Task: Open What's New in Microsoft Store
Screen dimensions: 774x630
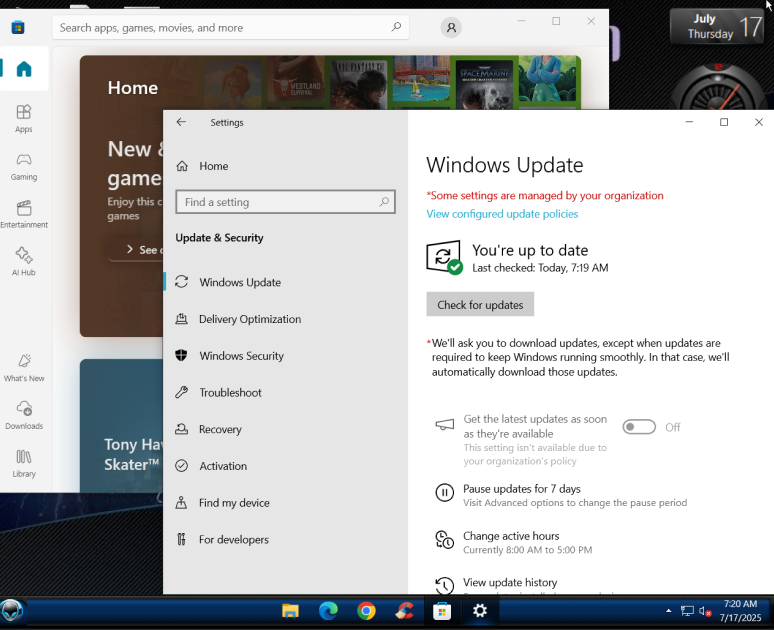Action: coord(24,368)
